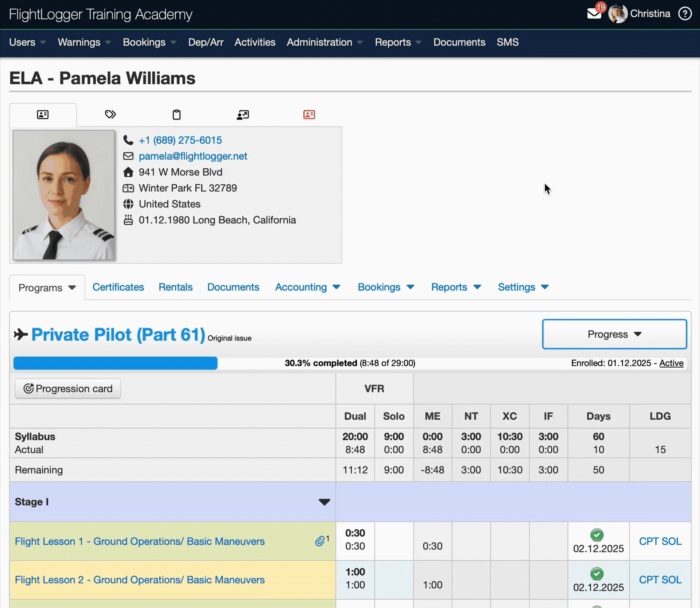Click the help question mark icon
The width and height of the screenshot is (700, 608).
coord(685,14)
